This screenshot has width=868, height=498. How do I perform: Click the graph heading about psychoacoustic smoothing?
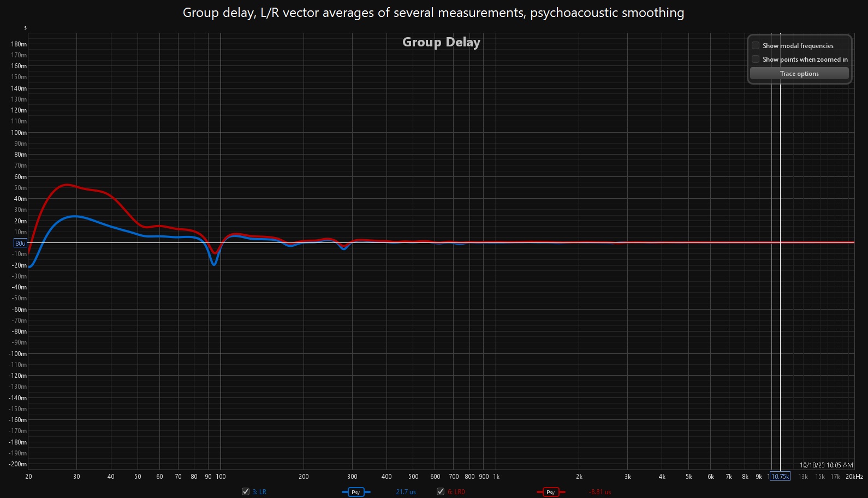[433, 13]
